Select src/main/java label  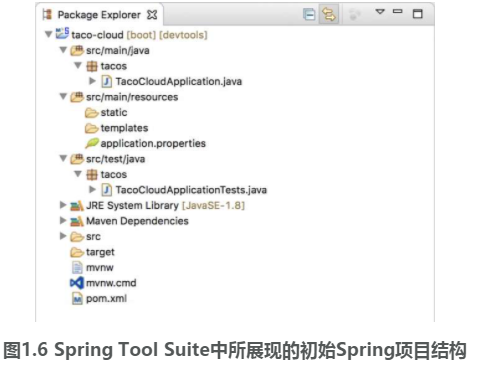point(118,51)
